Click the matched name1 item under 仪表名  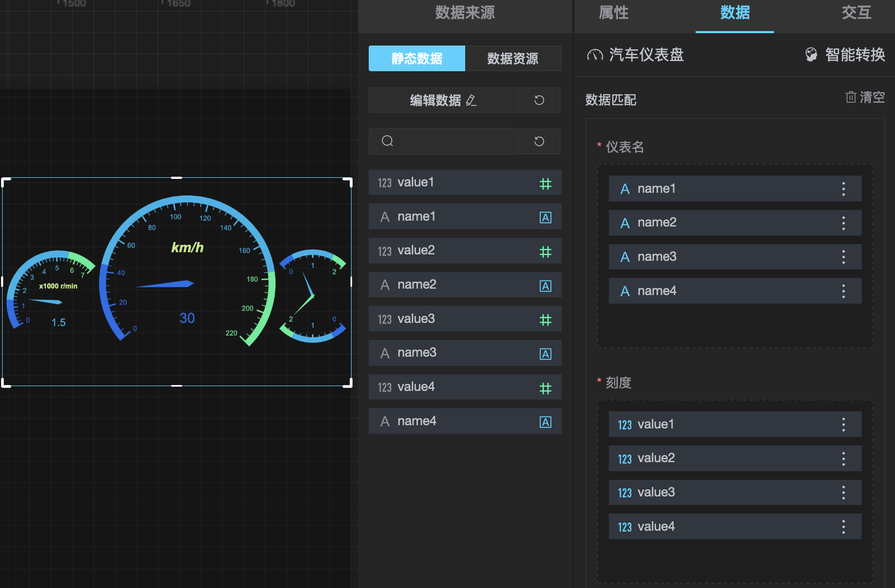(x=735, y=189)
